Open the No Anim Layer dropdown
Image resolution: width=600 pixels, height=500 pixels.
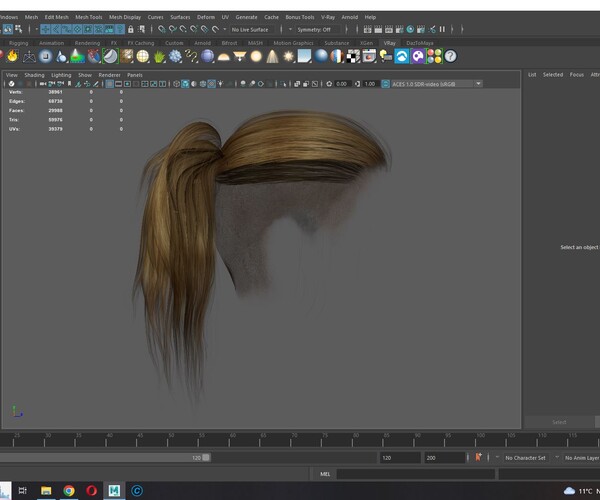pos(582,458)
